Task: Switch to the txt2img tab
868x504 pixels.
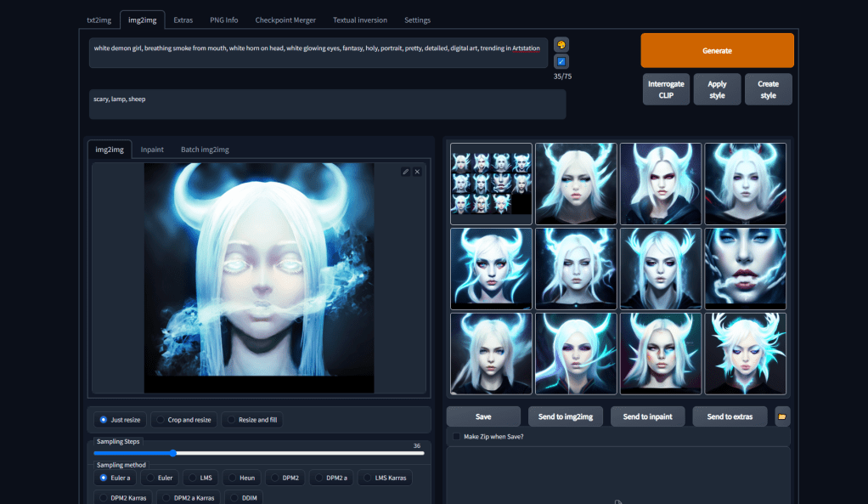Action: point(101,20)
